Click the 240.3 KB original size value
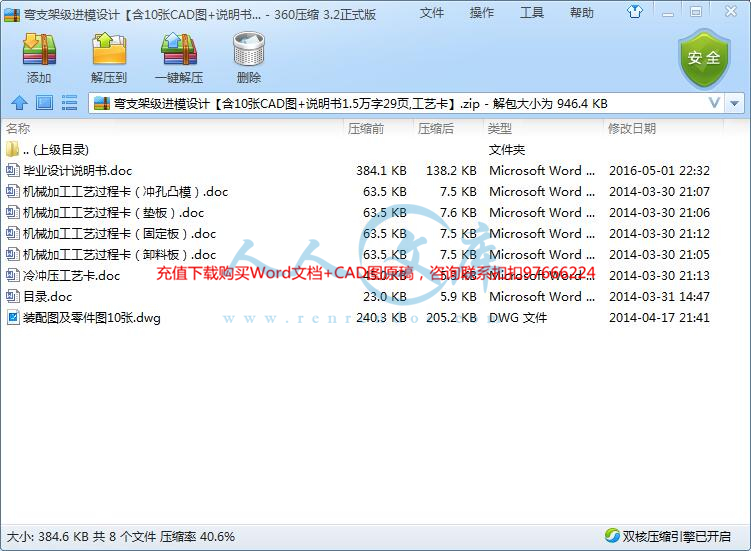The height and width of the screenshot is (551, 751). click(x=381, y=318)
